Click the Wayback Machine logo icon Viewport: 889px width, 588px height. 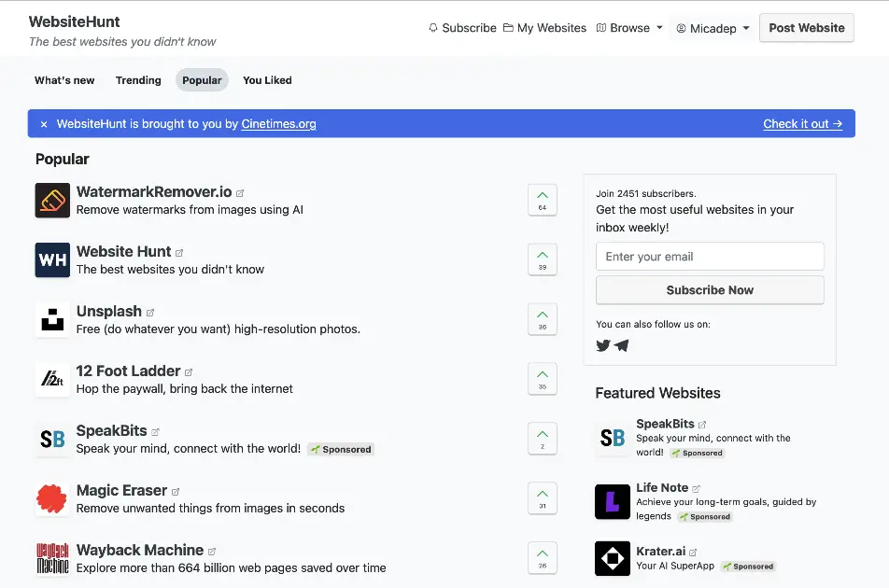(52, 558)
